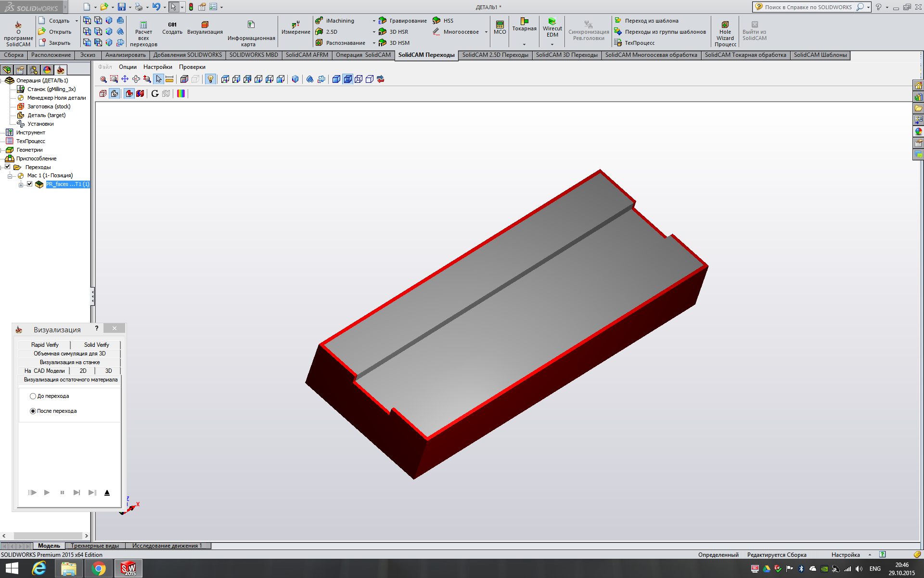
Task: Switch to SolidCAM 2.5D Переходы tab
Action: [495, 55]
